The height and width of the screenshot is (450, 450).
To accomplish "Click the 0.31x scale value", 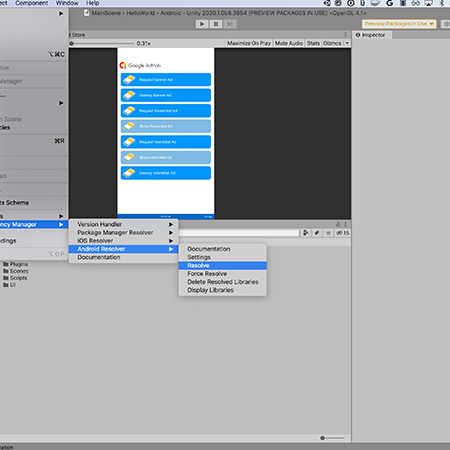I will (144, 43).
